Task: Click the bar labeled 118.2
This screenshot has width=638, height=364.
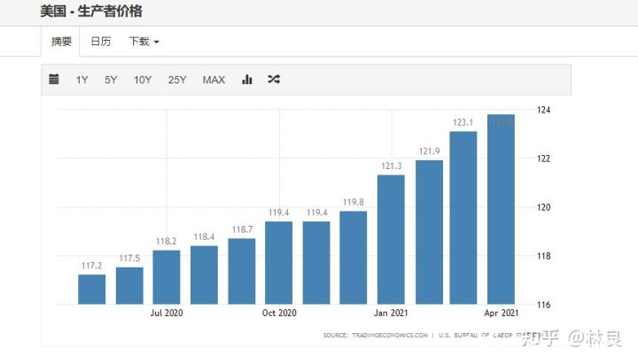Action: (167, 277)
